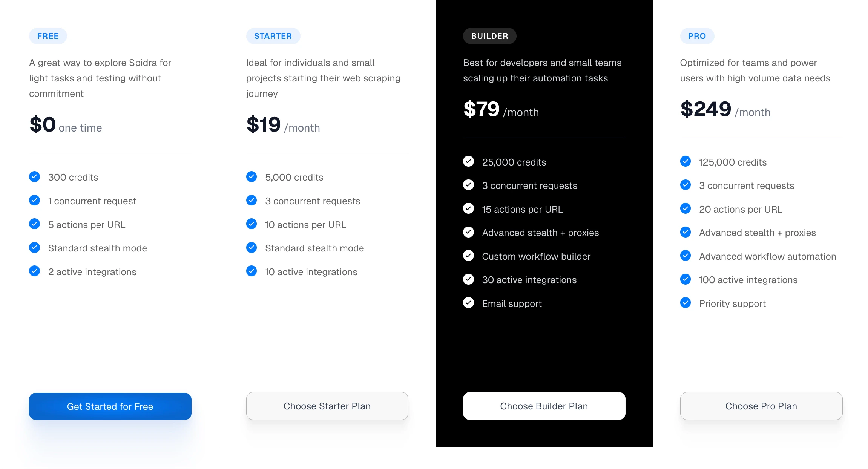Click Get Started for Free
868x469 pixels.
[110, 406]
